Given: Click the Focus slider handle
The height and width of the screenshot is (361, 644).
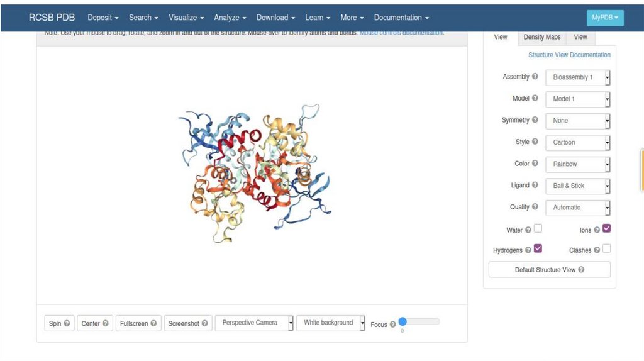Looking at the screenshot, I should pyautogui.click(x=402, y=321).
